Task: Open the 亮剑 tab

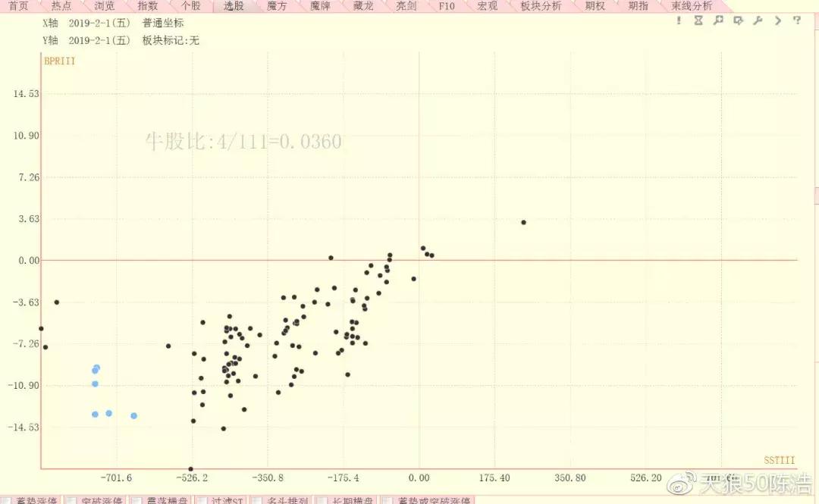Action: click(406, 6)
